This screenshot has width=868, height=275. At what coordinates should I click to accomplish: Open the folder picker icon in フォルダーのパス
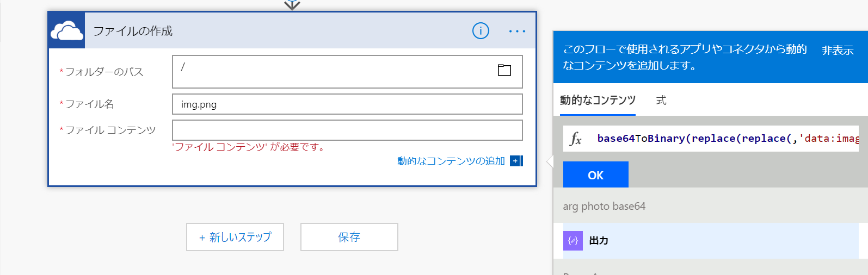pos(504,70)
